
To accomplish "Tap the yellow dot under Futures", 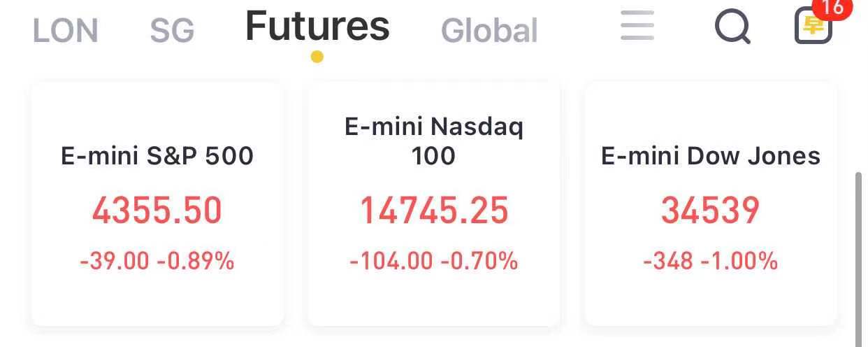I will click(x=317, y=57).
